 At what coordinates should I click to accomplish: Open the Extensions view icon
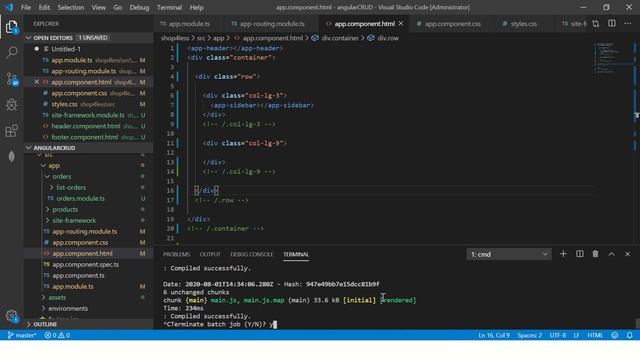[x=12, y=131]
